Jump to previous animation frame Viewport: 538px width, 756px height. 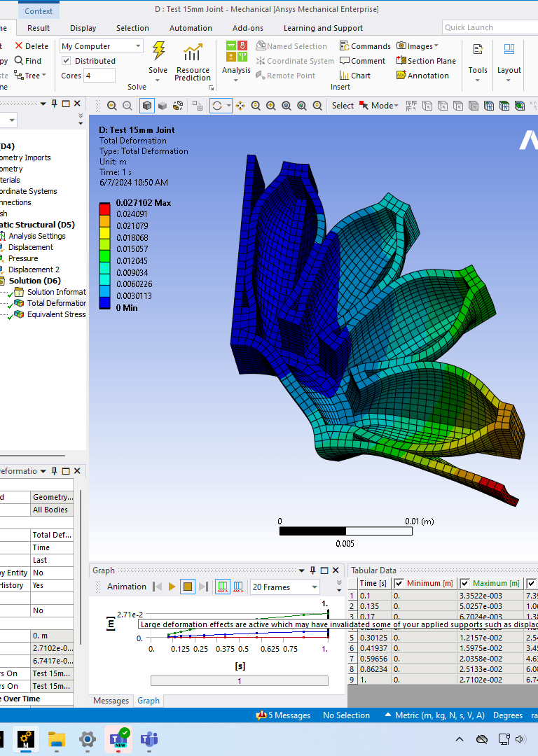pos(158,587)
